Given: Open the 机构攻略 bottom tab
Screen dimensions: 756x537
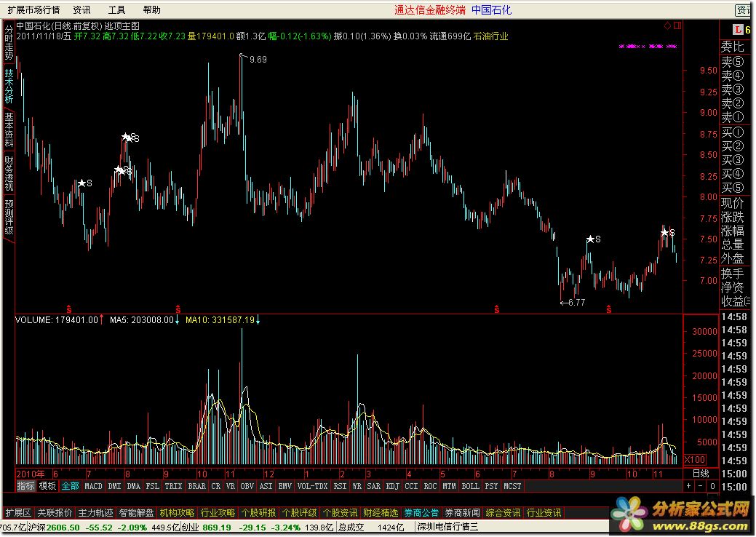Looking at the screenshot, I should pos(177,512).
